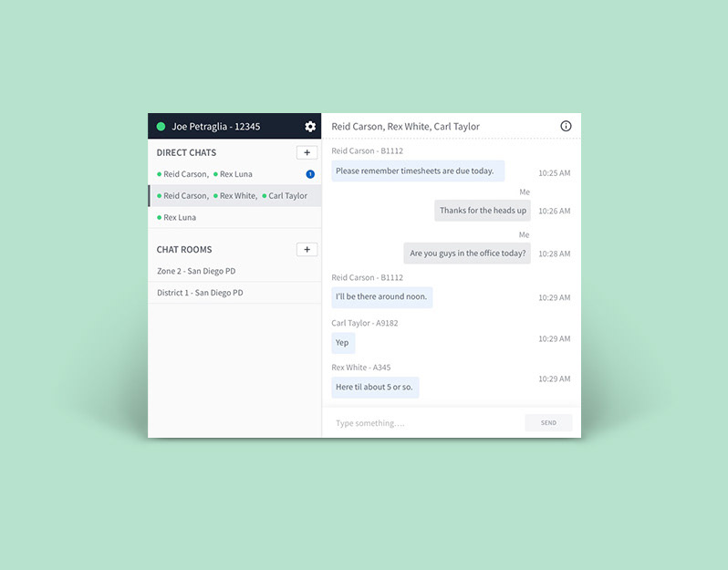Click the blue unread badge showing 1
Screen dimensions: 728x570
pos(310,174)
